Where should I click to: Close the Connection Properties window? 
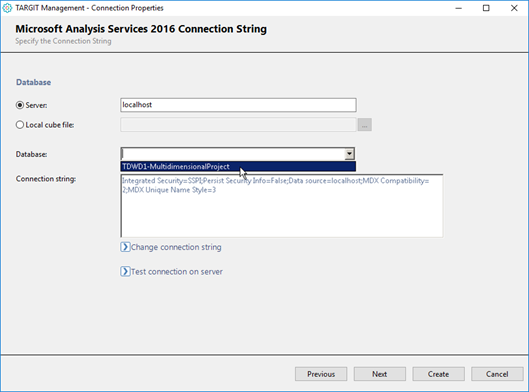[514, 8]
